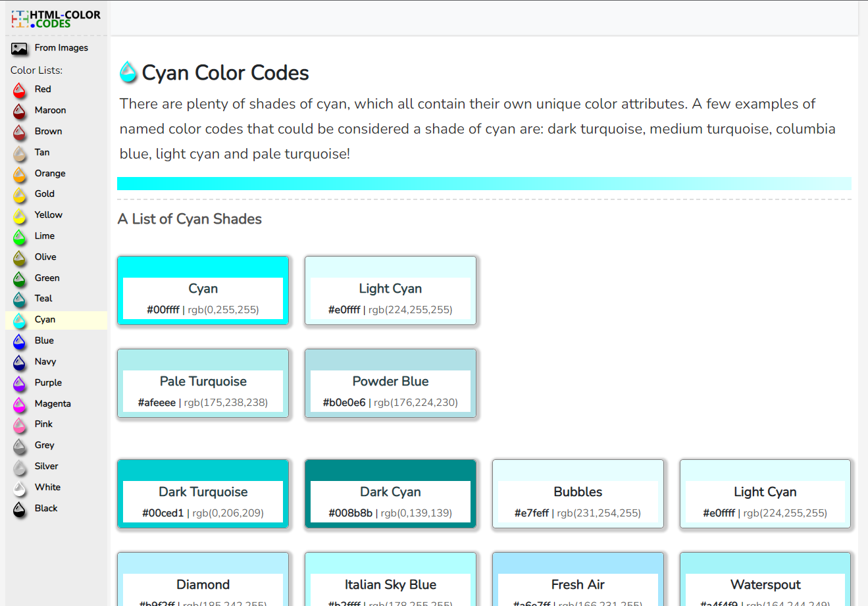
Task: Click the text rgb(176,224,230)
Action: [416, 403]
